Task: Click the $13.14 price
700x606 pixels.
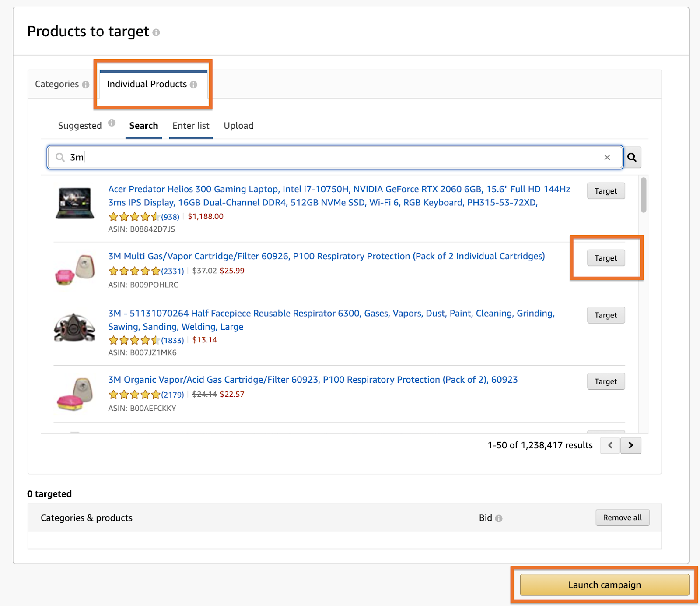Action: (x=204, y=340)
